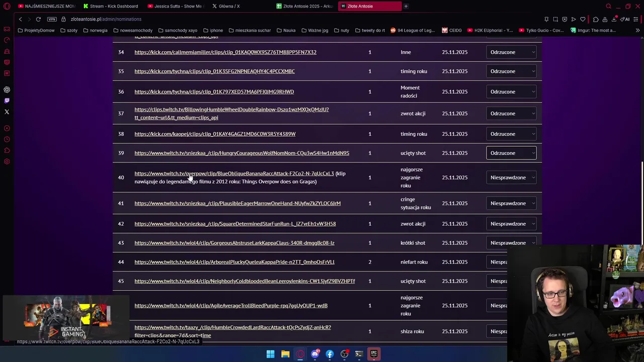Open Discord from the taskbar
Screen dimensions: 644x362
click(315, 354)
